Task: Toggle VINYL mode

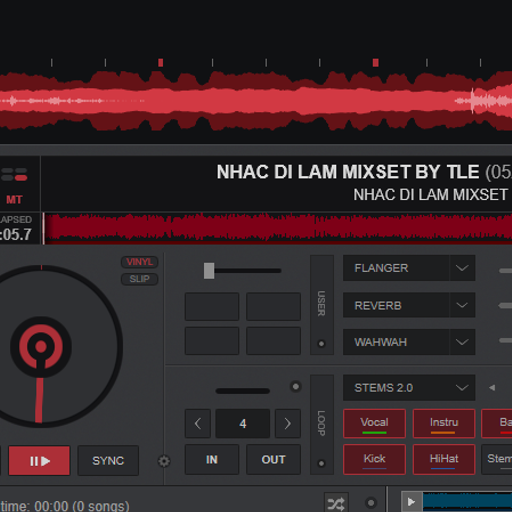Action: click(139, 262)
